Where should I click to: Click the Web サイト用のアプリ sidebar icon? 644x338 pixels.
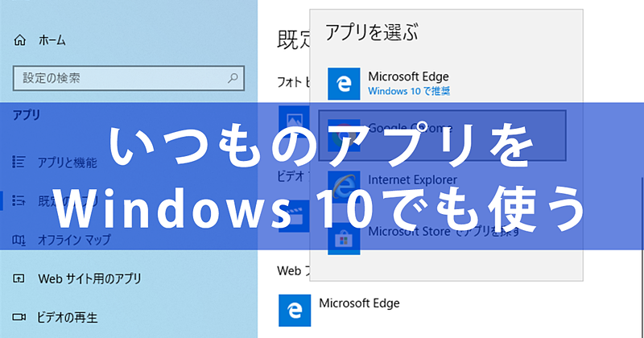pyautogui.click(x=19, y=278)
